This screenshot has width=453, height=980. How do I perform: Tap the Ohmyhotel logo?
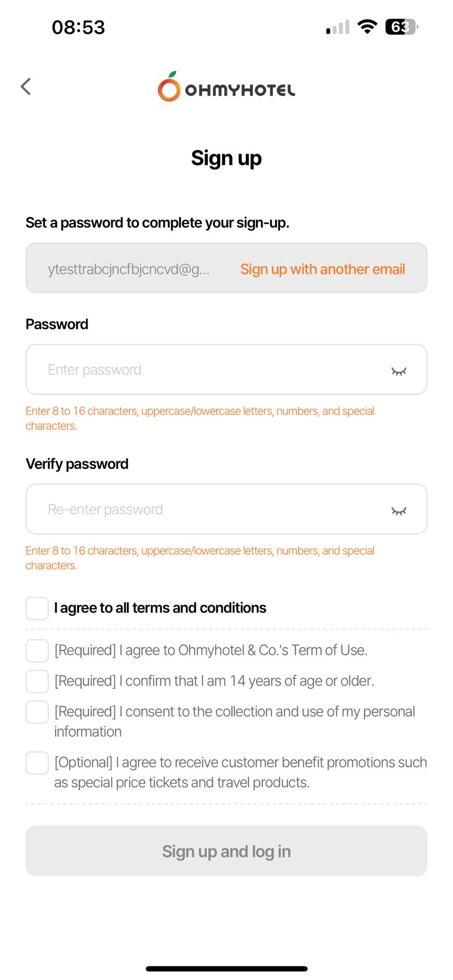227,87
